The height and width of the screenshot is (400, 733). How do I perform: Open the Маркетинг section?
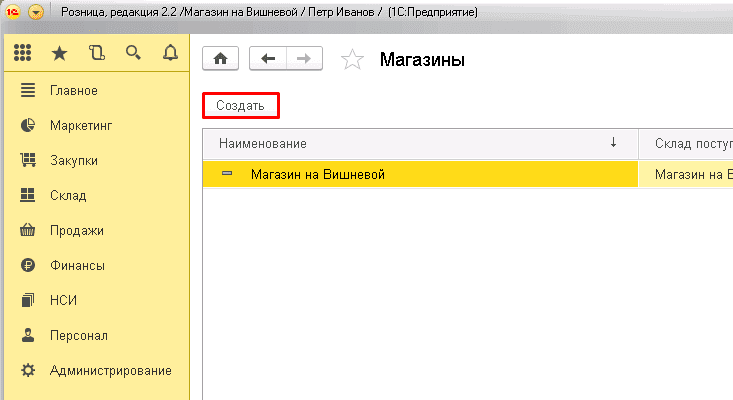80,125
